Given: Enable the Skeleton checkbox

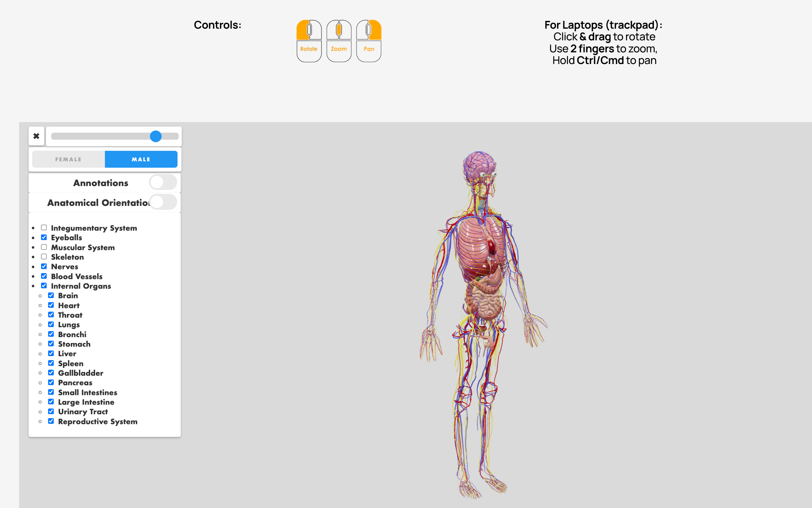Looking at the screenshot, I should point(44,256).
